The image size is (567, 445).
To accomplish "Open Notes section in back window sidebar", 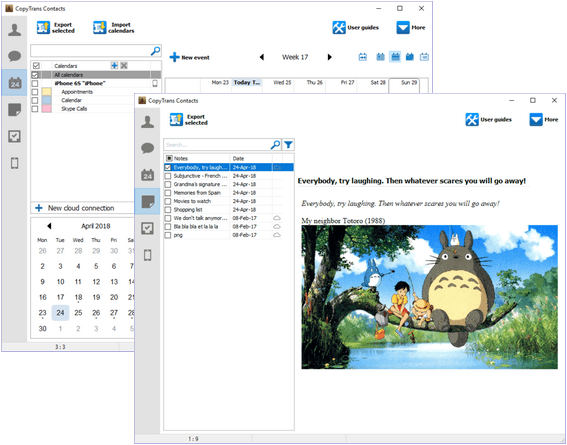I will tap(14, 110).
